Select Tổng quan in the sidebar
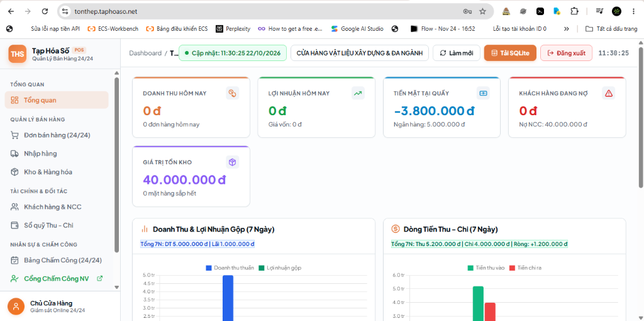This screenshot has height=321, width=644. pos(57,100)
